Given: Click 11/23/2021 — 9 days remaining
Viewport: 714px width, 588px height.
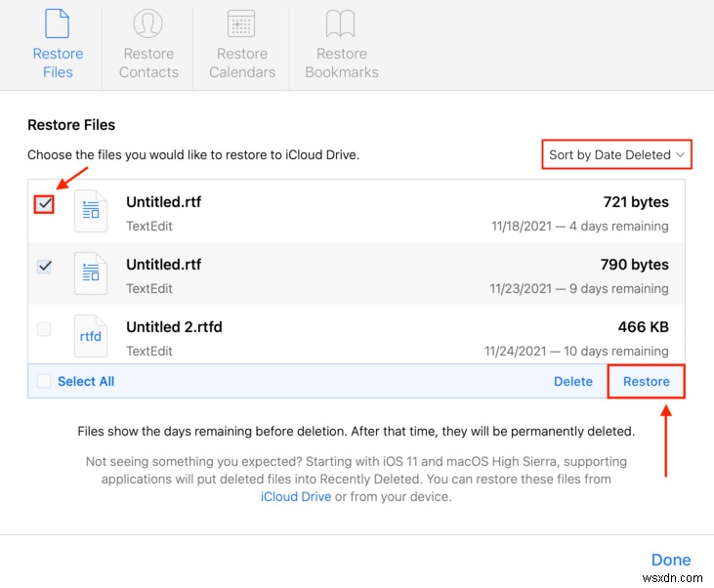Looking at the screenshot, I should point(579,289).
